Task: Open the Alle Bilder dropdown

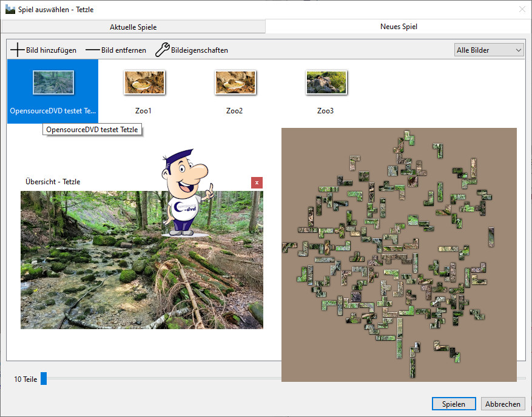Action: pyautogui.click(x=489, y=50)
